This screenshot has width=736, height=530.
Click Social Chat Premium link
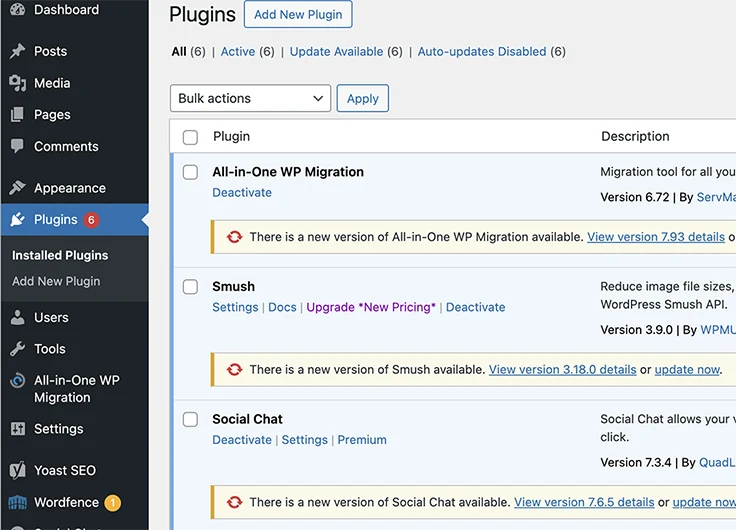362,440
